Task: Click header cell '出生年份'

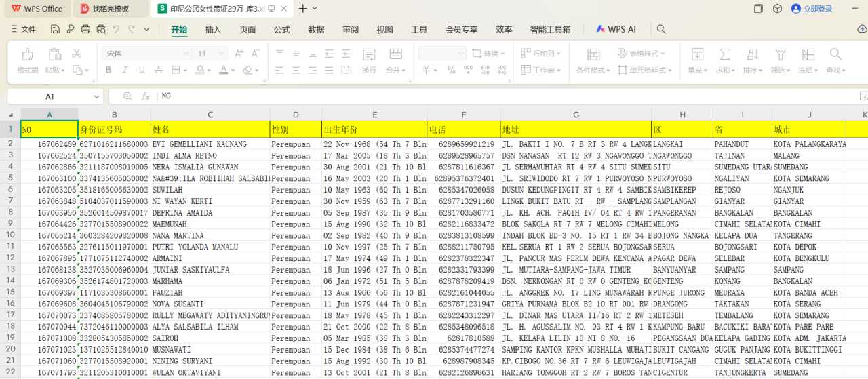Action: coord(374,129)
